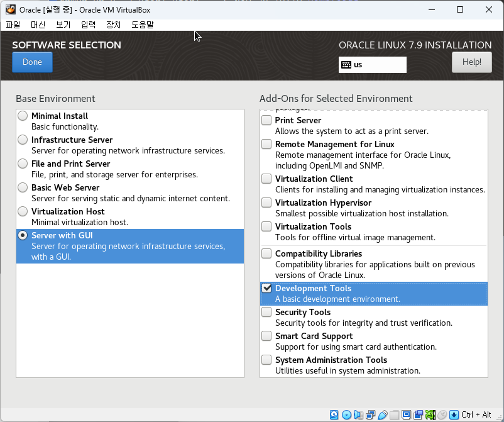Screen dimensions: 504x422
Task: Click 'Basic functionality.' description text
Action: pos(65,127)
